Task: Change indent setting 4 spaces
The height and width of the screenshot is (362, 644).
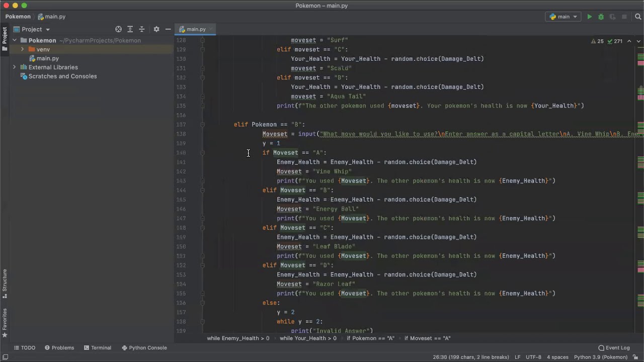Action: pyautogui.click(x=557, y=357)
